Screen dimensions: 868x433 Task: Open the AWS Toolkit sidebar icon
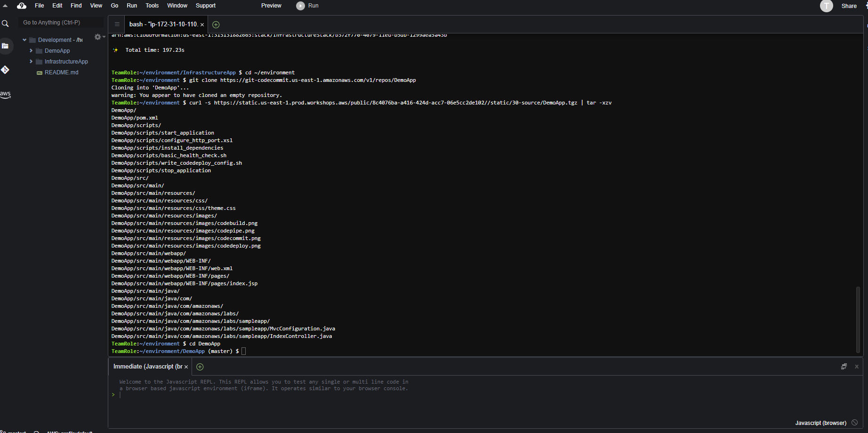pyautogui.click(x=5, y=94)
